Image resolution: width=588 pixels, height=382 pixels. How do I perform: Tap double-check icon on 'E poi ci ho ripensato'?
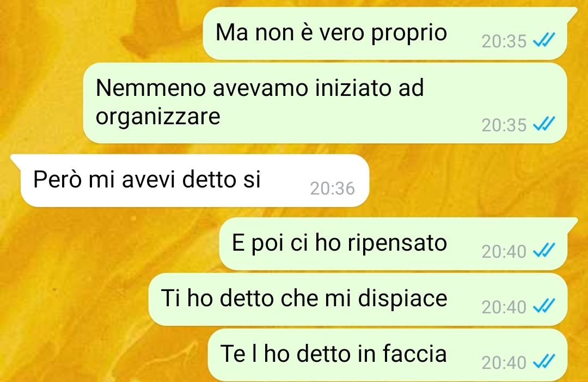point(544,250)
